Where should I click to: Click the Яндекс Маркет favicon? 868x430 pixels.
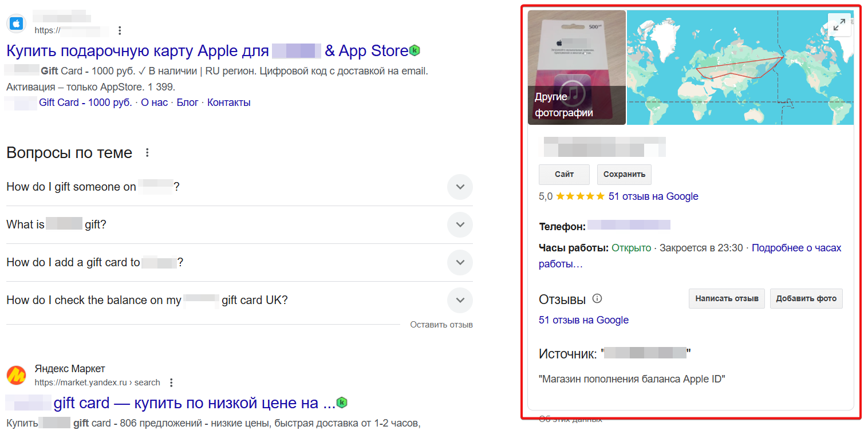coord(16,376)
